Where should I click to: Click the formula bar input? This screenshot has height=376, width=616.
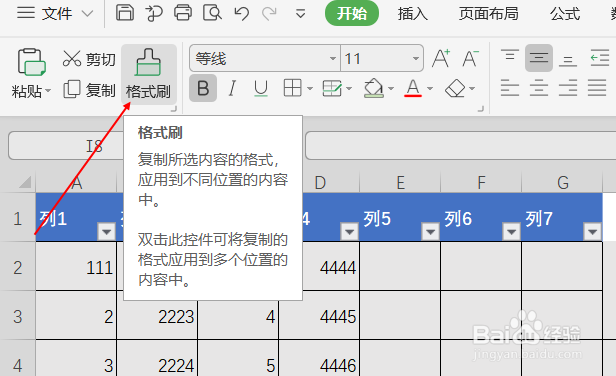pos(460,145)
